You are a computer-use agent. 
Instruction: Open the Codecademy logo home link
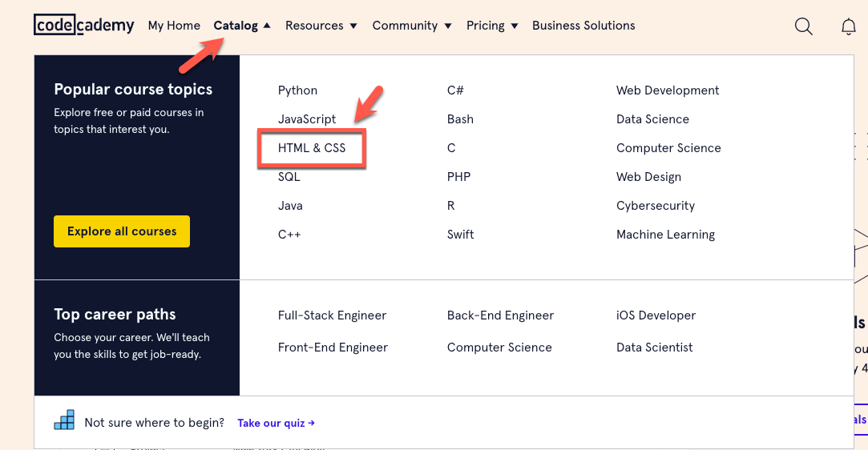[x=84, y=26]
